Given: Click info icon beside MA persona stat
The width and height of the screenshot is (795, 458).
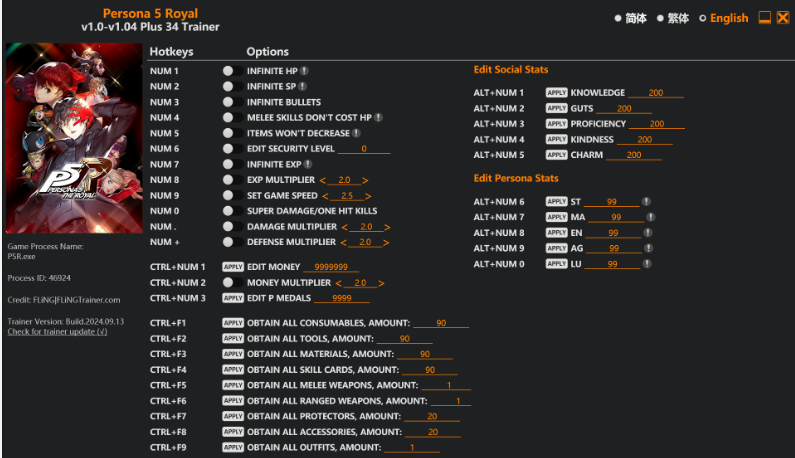Looking at the screenshot, I should click(650, 217).
